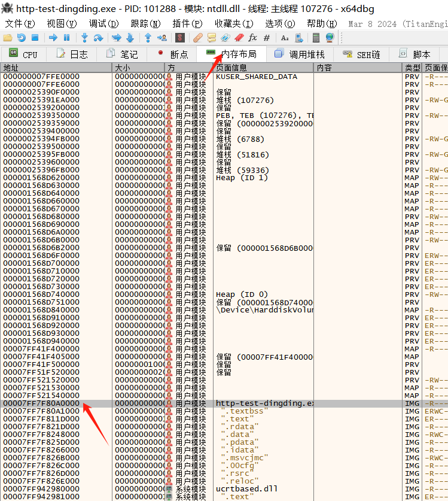This screenshot has height=501, width=448.
Task: Click the globe update icon
Action: pyautogui.click(x=330, y=38)
